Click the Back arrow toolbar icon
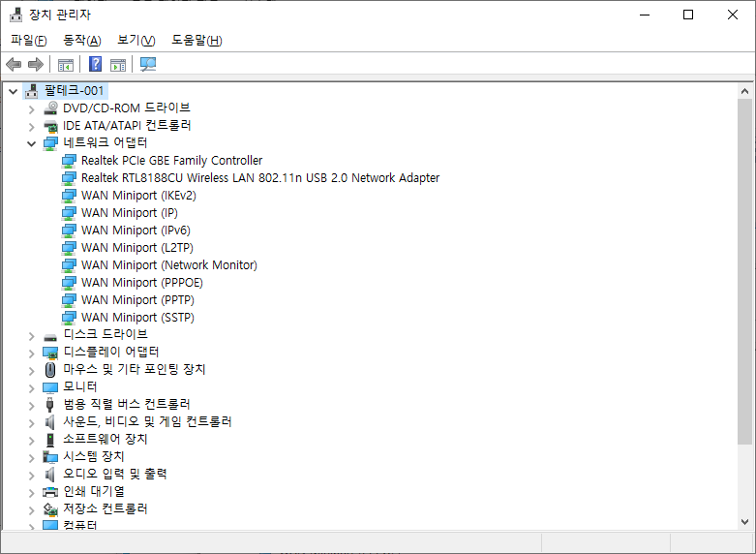Screen dimensions: 756x554 click(x=14, y=64)
